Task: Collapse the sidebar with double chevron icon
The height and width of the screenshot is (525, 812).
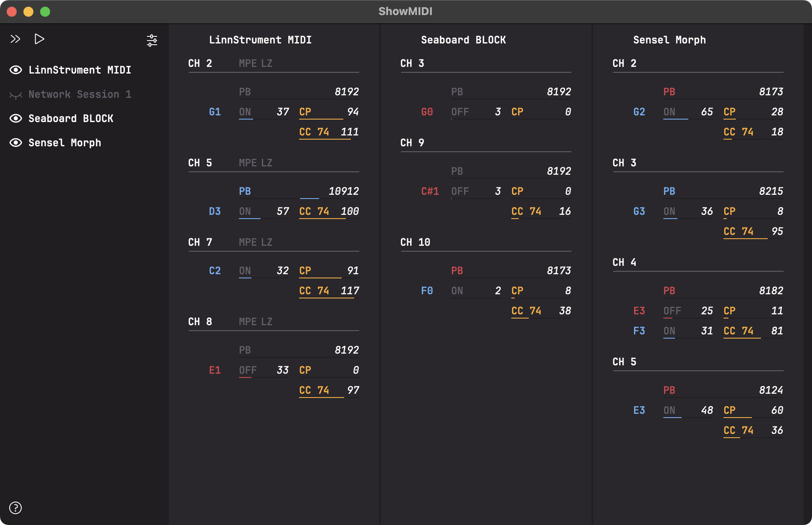Action: pyautogui.click(x=15, y=39)
